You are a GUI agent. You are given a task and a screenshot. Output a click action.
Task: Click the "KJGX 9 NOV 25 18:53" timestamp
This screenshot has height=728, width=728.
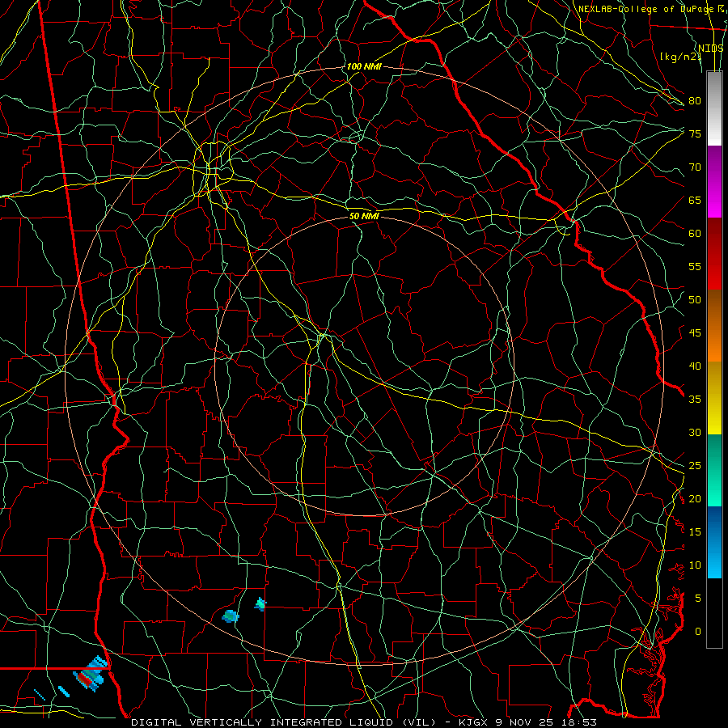click(527, 722)
